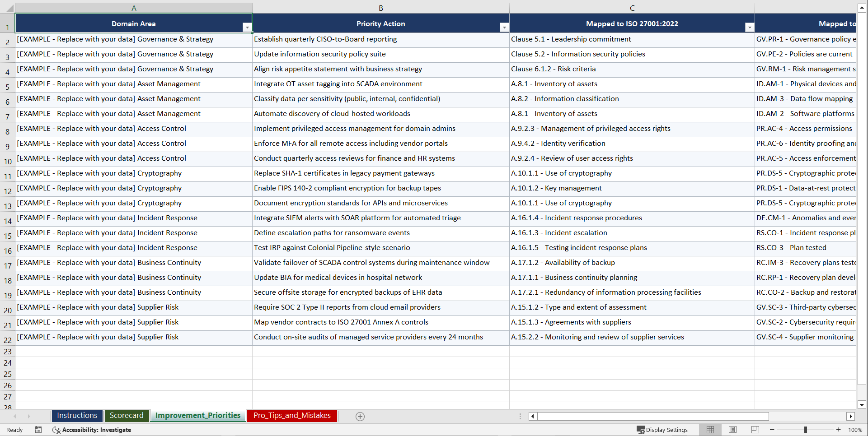Viewport: 868px width, 436px height.
Task: Switch to Normal view in status bar
Action: (x=710, y=430)
